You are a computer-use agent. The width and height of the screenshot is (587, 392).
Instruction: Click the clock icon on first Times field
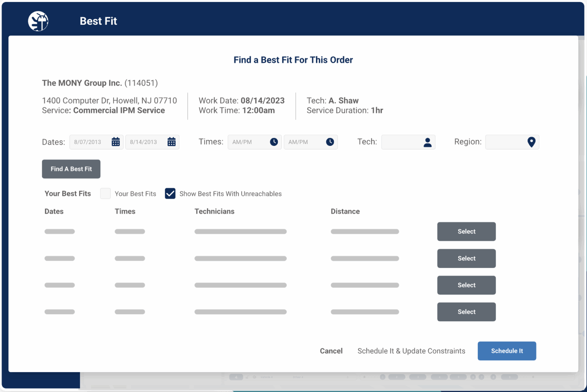click(274, 142)
